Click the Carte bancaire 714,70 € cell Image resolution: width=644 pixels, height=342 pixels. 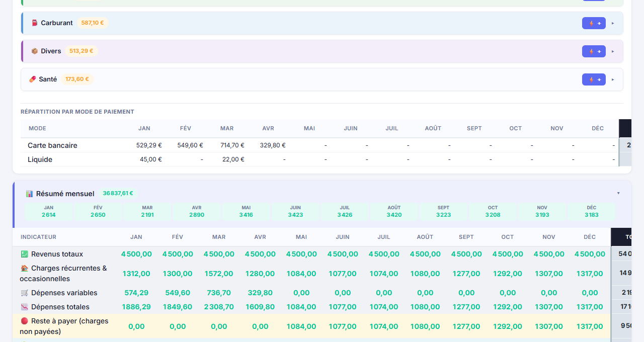point(232,145)
